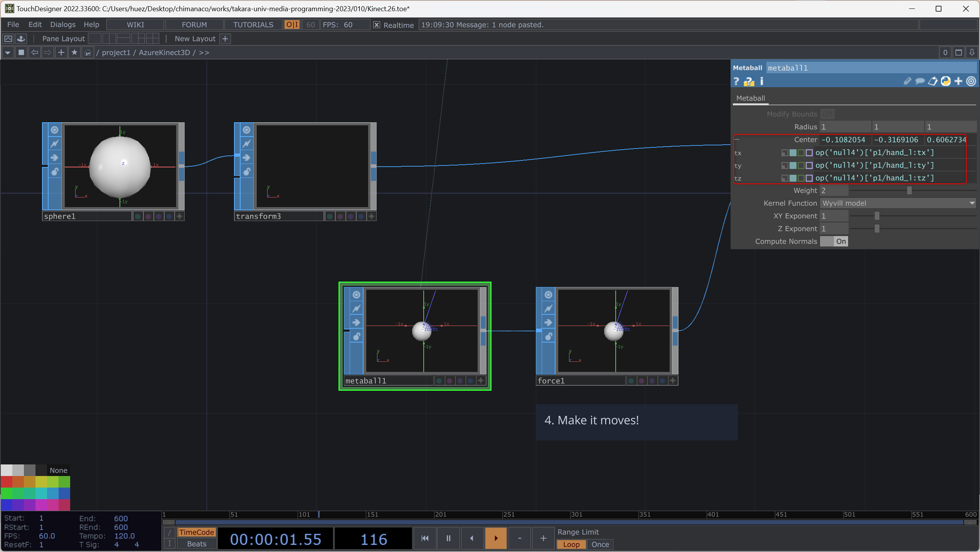980x552 pixels.
Task: Click the Weight slider handle
Action: (x=909, y=191)
